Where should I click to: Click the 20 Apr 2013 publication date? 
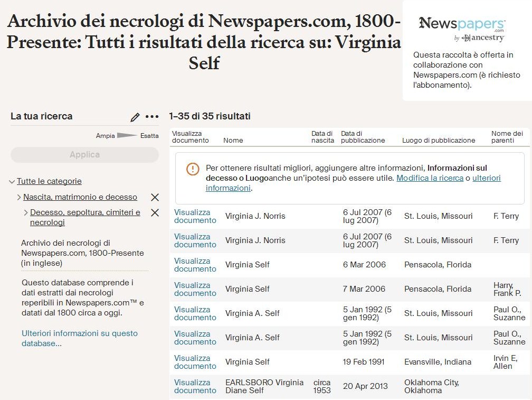[x=365, y=386]
